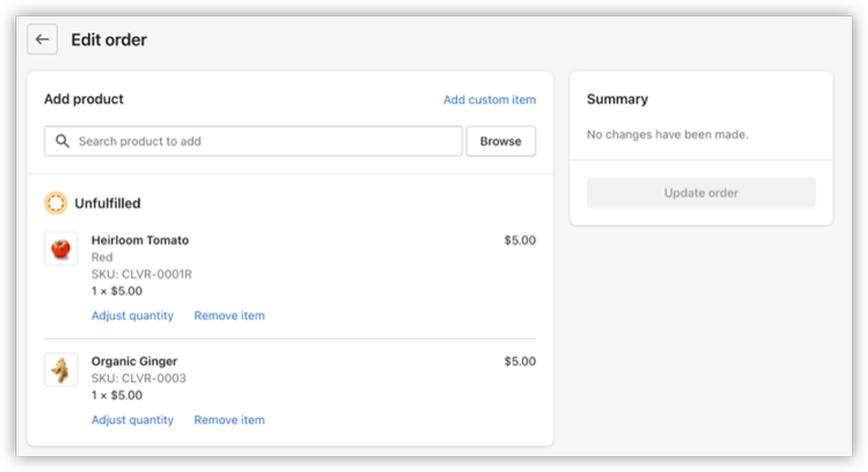This screenshot has height=472, width=868.
Task: Click the Organic Ginger $5.00 price
Action: (519, 361)
